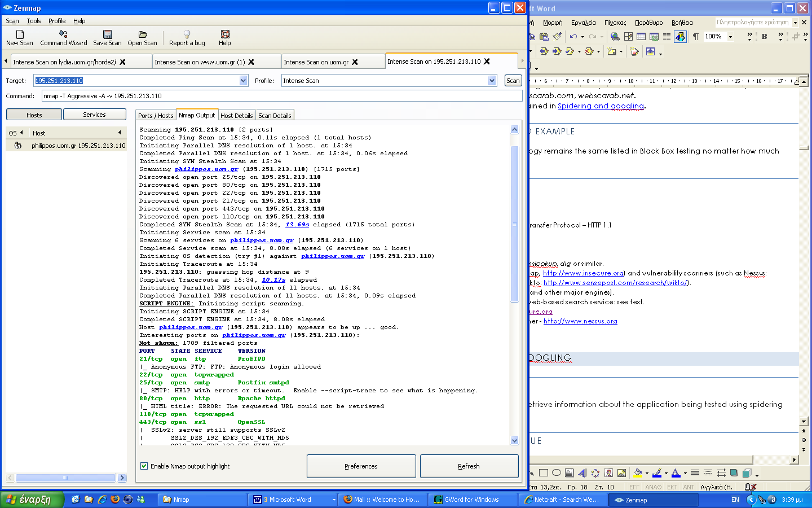Viewport: 812px width, 508px height.
Task: Undo last action in Word
Action: pos(573,36)
